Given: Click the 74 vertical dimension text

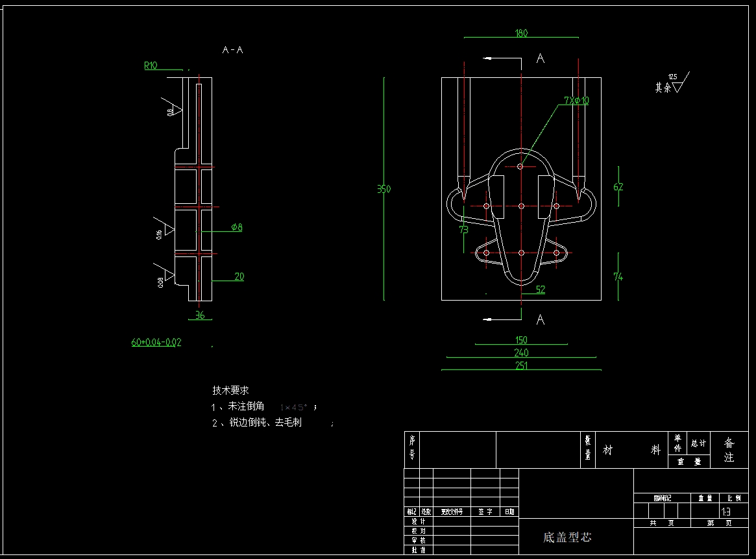Looking at the screenshot, I should 618,277.
